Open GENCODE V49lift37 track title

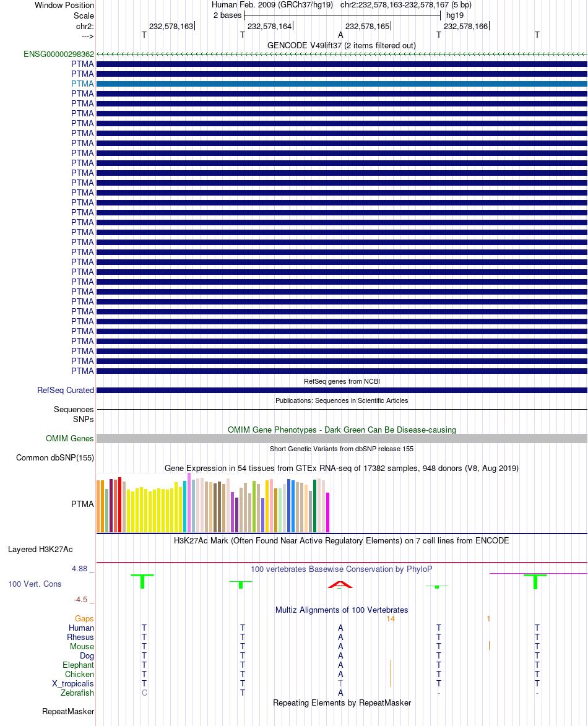pyautogui.click(x=342, y=45)
